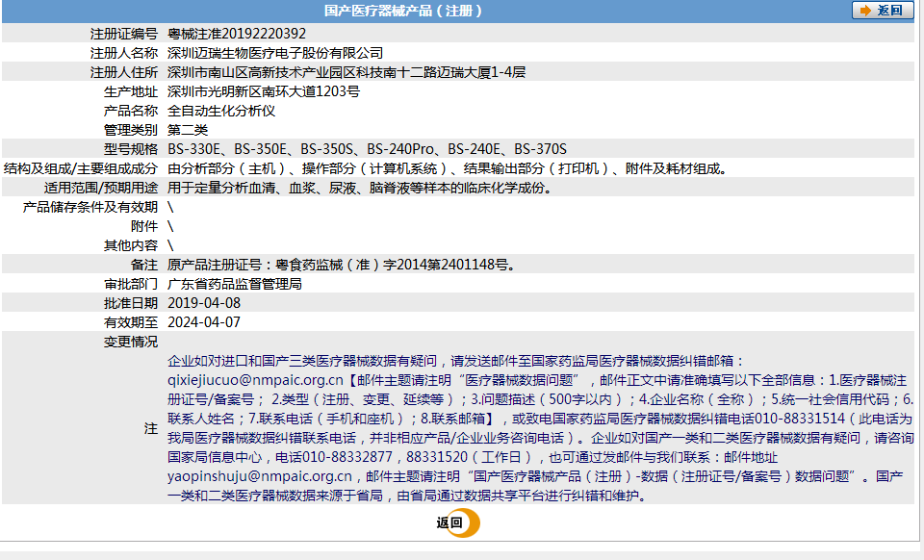924x560 pixels.
Task: Click the 生产地址 label
Action: click(x=131, y=91)
